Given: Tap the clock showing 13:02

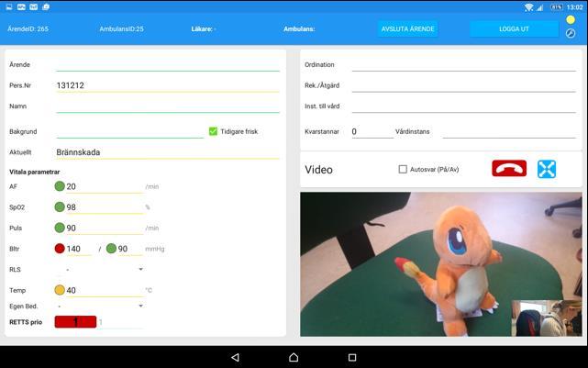Looking at the screenshot, I should [574, 7].
